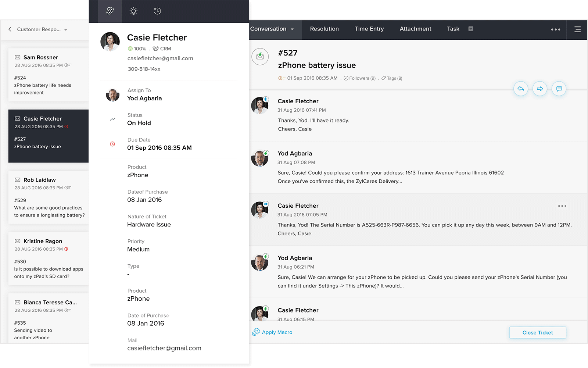The height and width of the screenshot is (368, 588).
Task: View Followers (9) of the ticket
Action: tap(360, 78)
